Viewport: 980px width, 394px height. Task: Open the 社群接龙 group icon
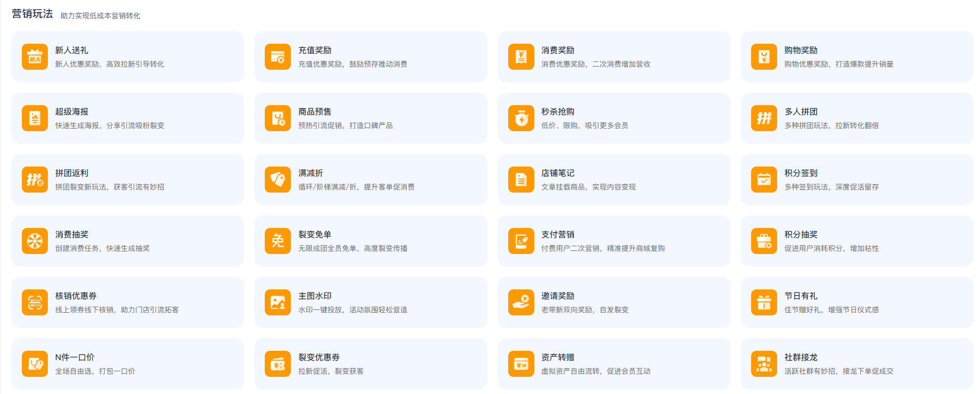[x=764, y=364]
